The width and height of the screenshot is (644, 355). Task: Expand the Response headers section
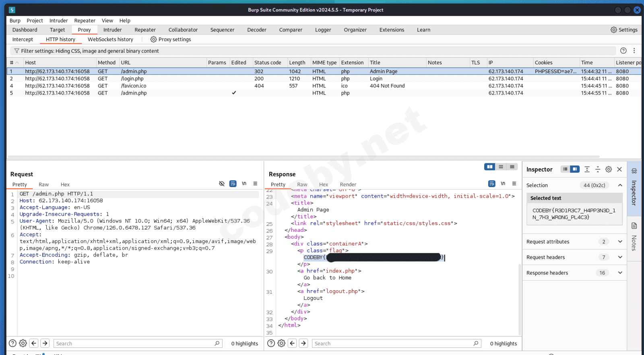(620, 273)
